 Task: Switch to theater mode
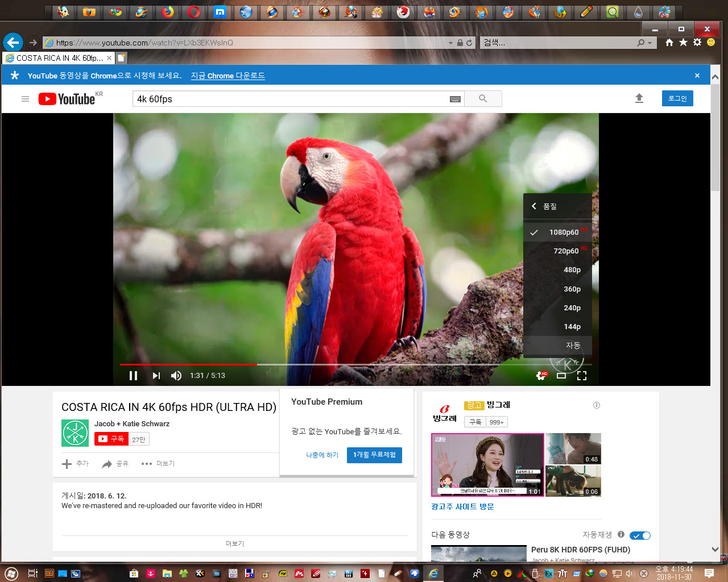point(561,376)
